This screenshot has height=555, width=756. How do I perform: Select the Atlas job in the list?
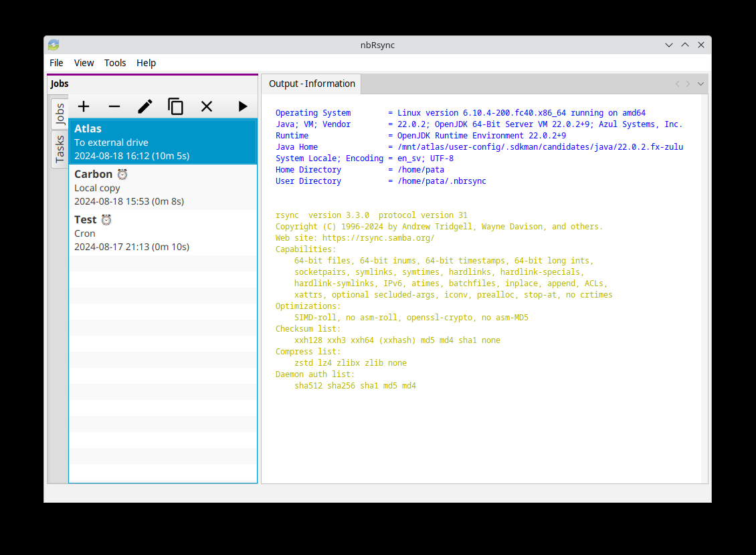(163, 142)
